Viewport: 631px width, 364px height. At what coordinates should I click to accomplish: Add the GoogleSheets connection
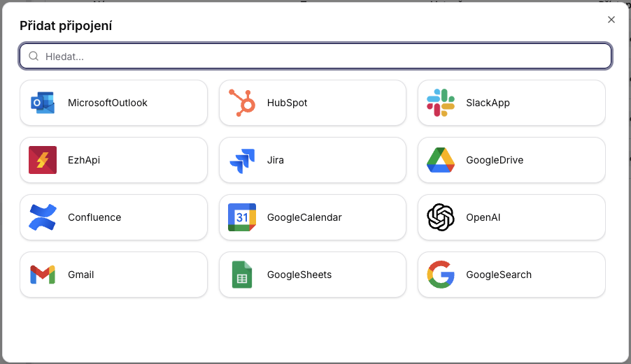pyautogui.click(x=313, y=275)
